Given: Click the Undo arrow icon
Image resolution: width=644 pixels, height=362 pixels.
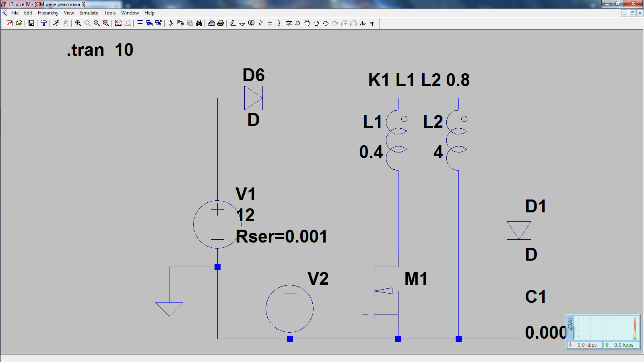Looking at the screenshot, I should pos(325,23).
